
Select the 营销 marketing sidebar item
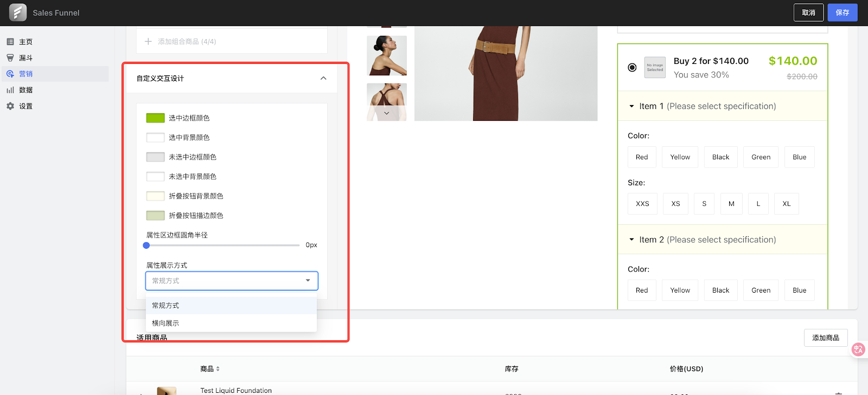click(x=54, y=74)
